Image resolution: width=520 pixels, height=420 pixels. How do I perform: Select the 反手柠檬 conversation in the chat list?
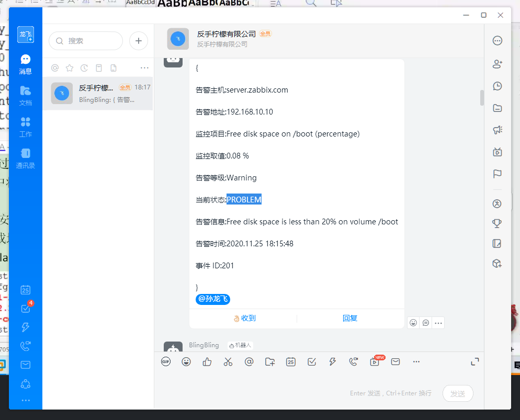tap(98, 94)
